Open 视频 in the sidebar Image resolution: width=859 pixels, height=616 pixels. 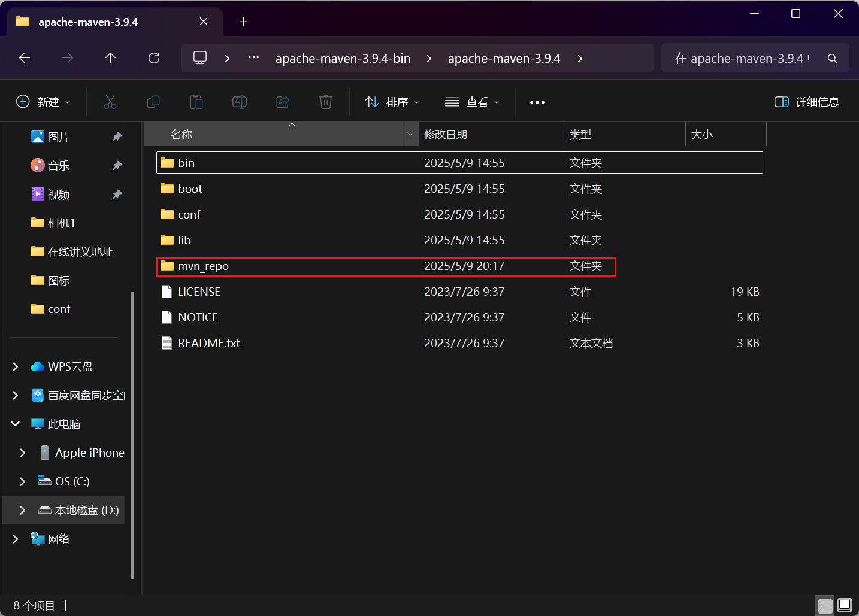pos(59,195)
